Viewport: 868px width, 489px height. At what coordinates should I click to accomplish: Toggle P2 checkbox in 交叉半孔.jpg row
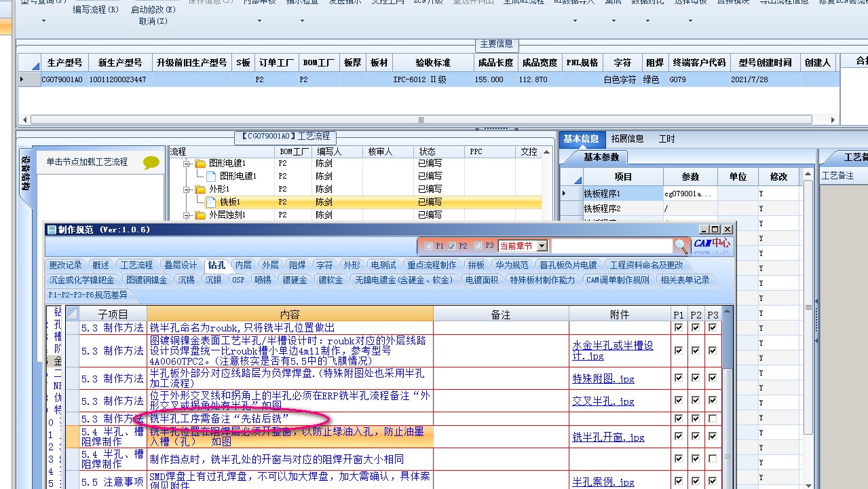coord(696,401)
